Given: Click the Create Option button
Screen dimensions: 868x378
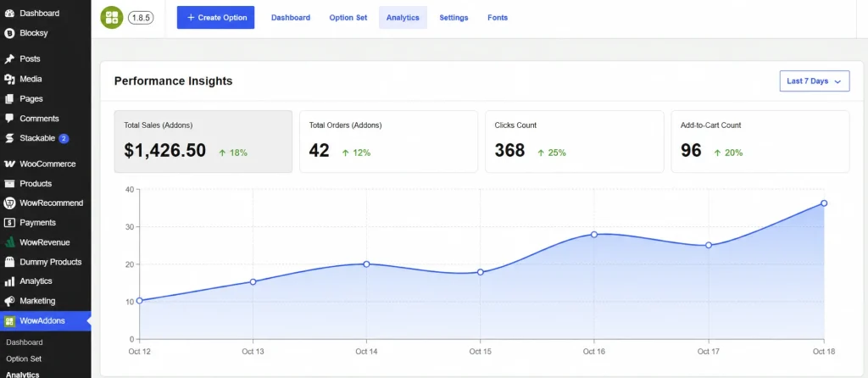Looking at the screenshot, I should [216, 18].
